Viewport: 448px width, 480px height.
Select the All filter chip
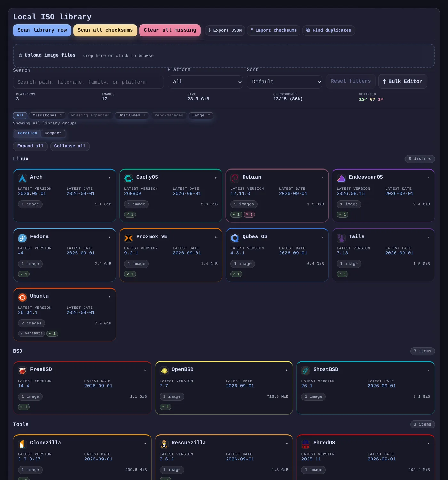coord(20,116)
